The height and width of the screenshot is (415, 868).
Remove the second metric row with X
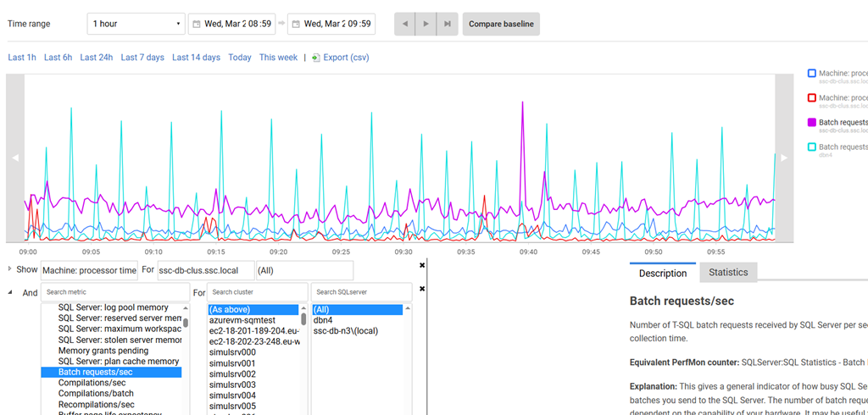(x=422, y=289)
